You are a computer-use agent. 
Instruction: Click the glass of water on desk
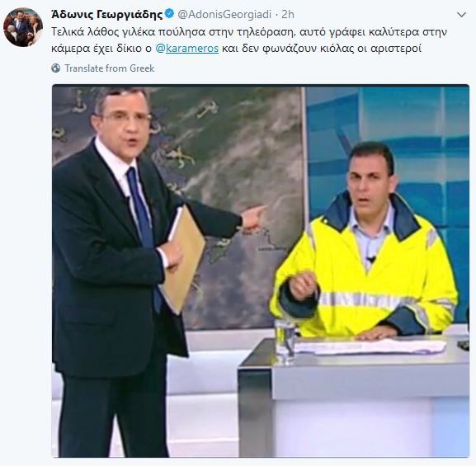(x=285, y=341)
